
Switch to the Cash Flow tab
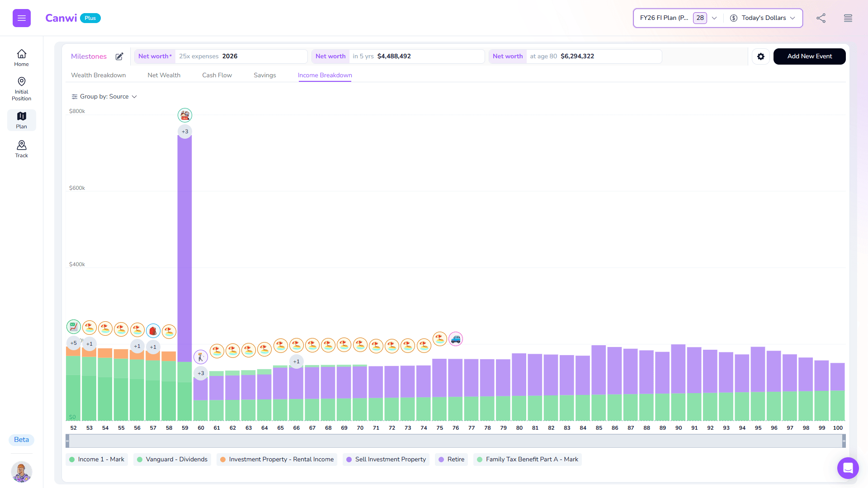click(217, 75)
